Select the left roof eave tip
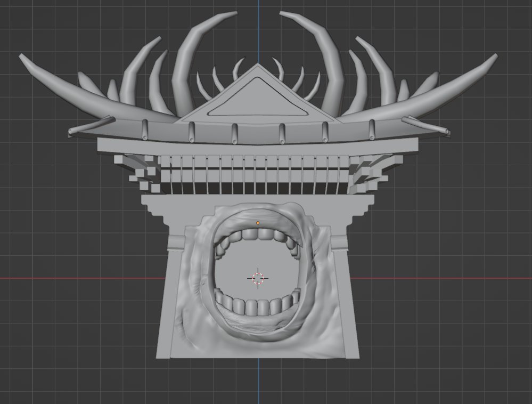The image size is (532, 404). [x=72, y=130]
